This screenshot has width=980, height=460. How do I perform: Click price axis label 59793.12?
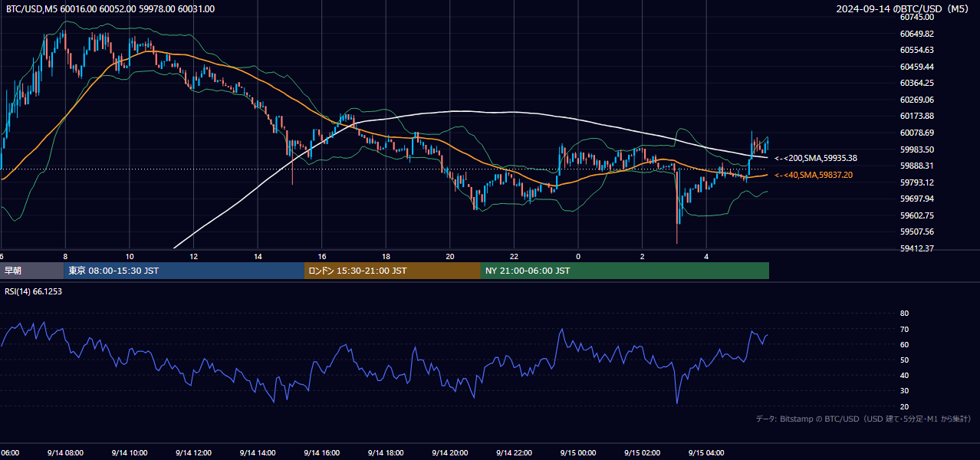(x=916, y=182)
